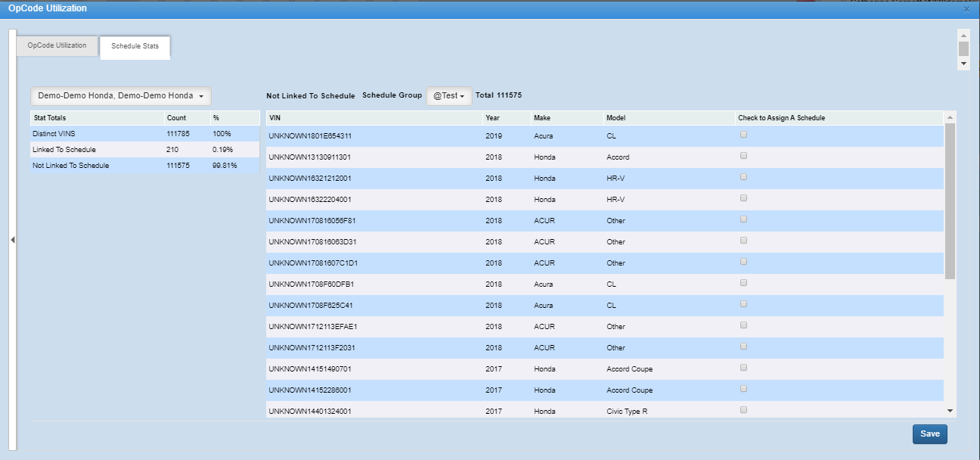Click the Year column header
The height and width of the screenshot is (460, 980).
click(x=493, y=118)
